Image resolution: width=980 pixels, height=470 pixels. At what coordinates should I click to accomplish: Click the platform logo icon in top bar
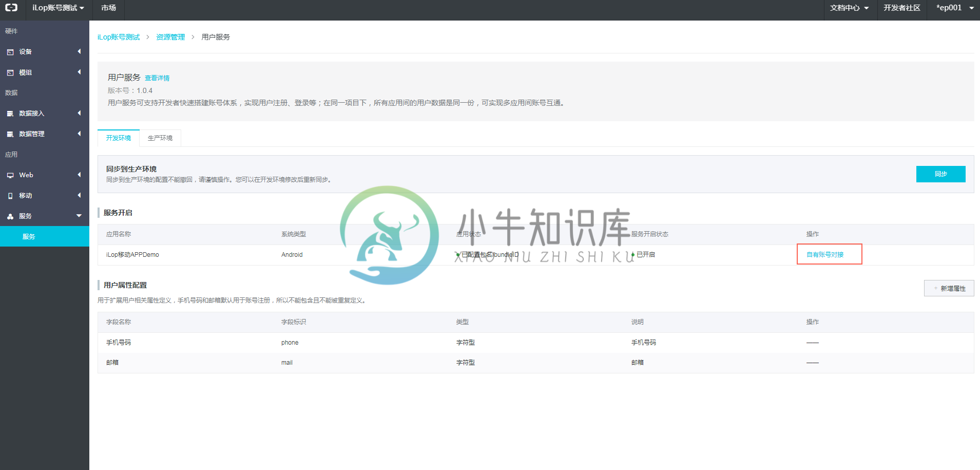point(11,7)
